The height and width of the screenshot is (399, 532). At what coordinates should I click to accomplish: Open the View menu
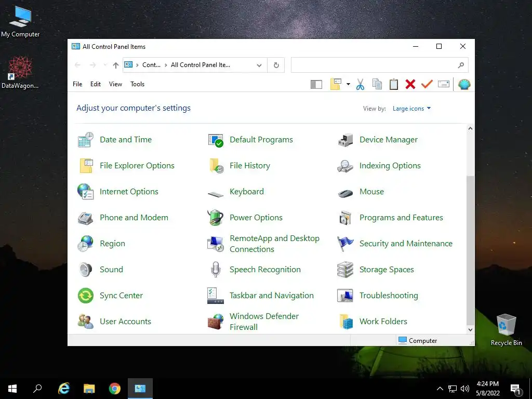[x=115, y=84]
